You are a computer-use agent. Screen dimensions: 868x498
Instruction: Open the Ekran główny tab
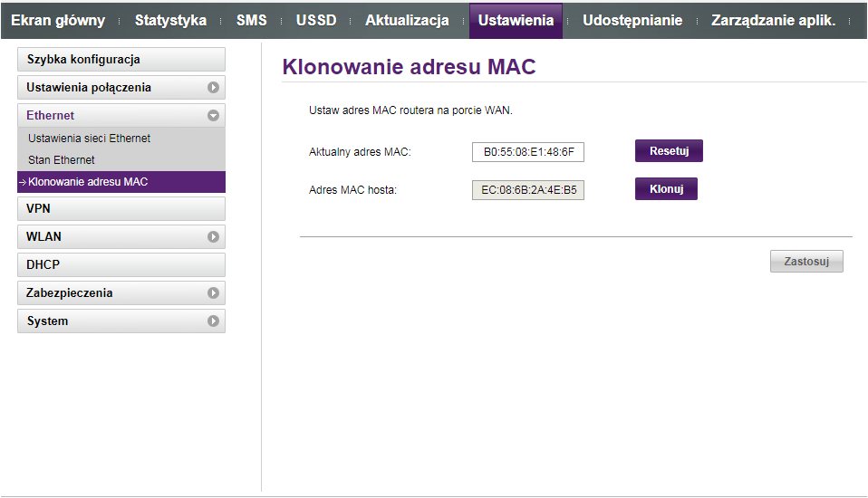coord(58,21)
